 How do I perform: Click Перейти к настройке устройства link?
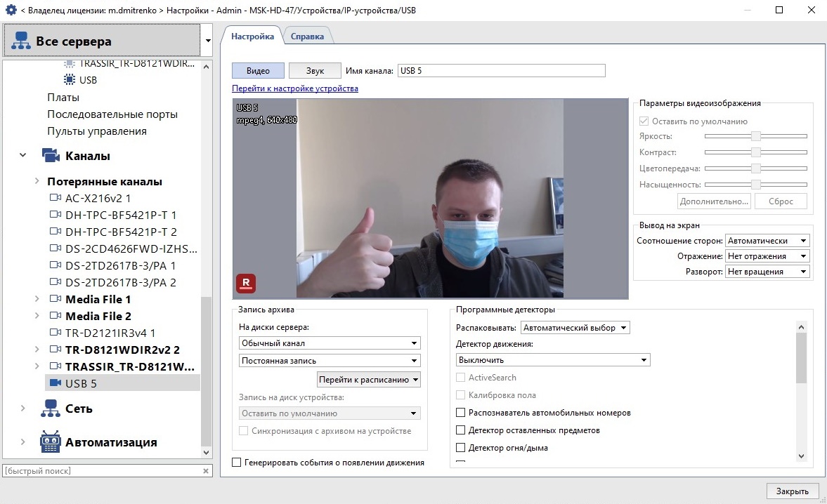click(x=295, y=88)
